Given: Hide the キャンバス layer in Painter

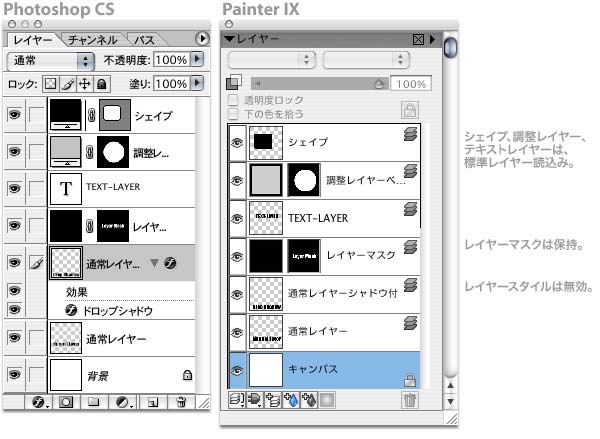Looking at the screenshot, I should [x=237, y=369].
